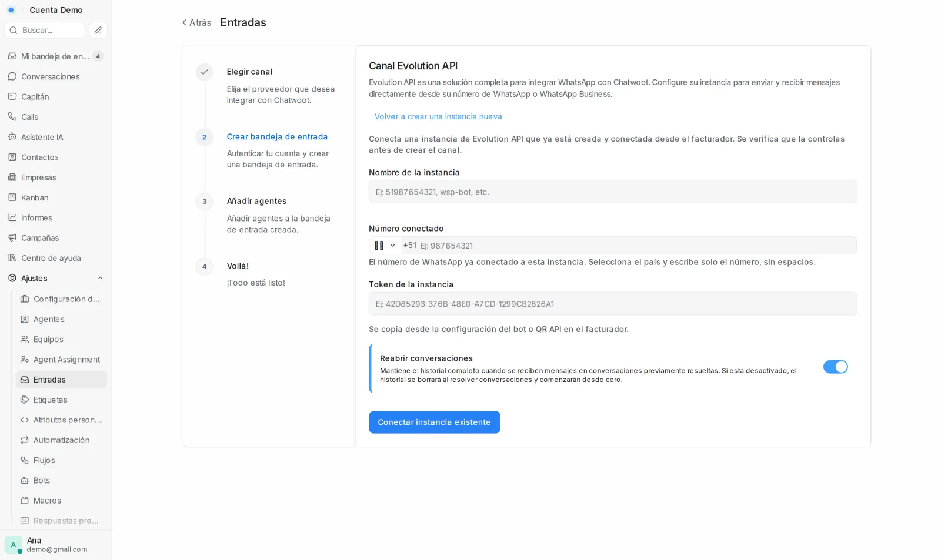Image resolution: width=941 pixels, height=560 pixels.
Task: Go back with the Atrás link
Action: coord(196,22)
